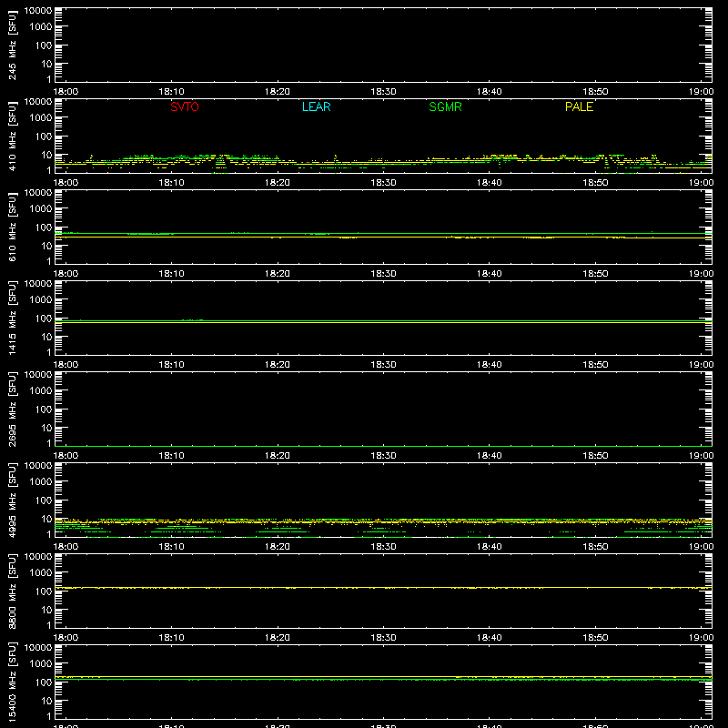Click the 100 tick value in 4995 MHz panel
The width and height of the screenshot is (728, 728).
(x=44, y=500)
